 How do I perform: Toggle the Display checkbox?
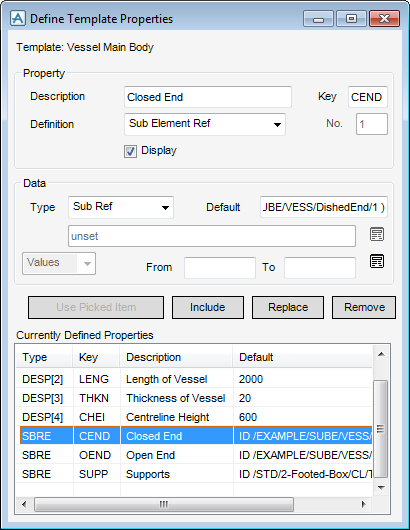pos(130,151)
